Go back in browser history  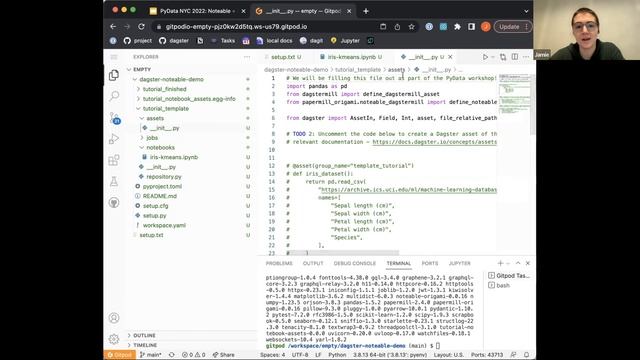click(x=113, y=27)
